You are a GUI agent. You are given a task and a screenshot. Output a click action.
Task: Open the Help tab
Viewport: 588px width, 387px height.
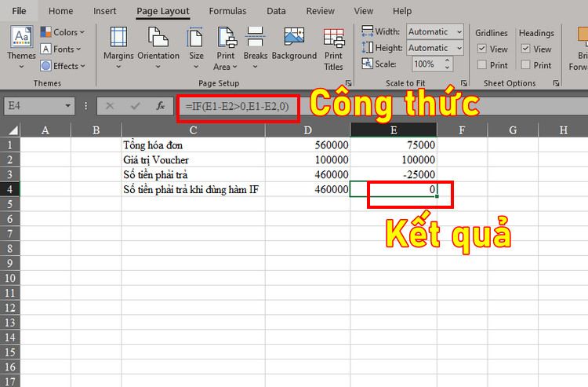click(402, 11)
